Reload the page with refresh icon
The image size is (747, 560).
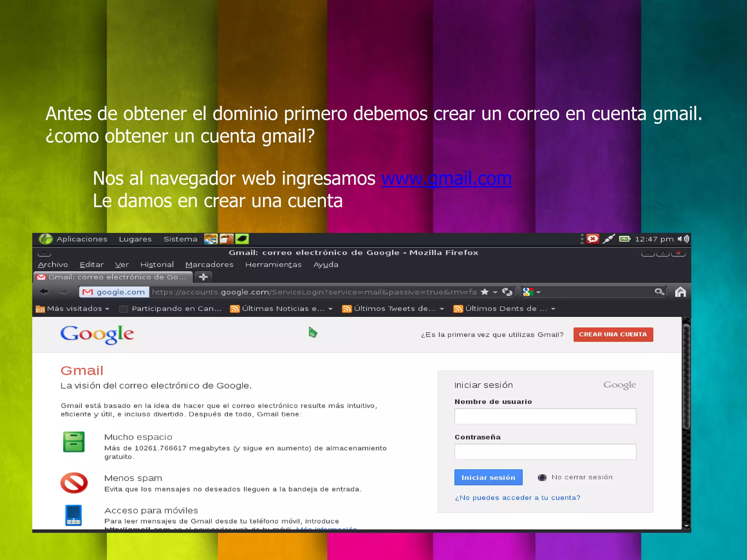pos(507,292)
